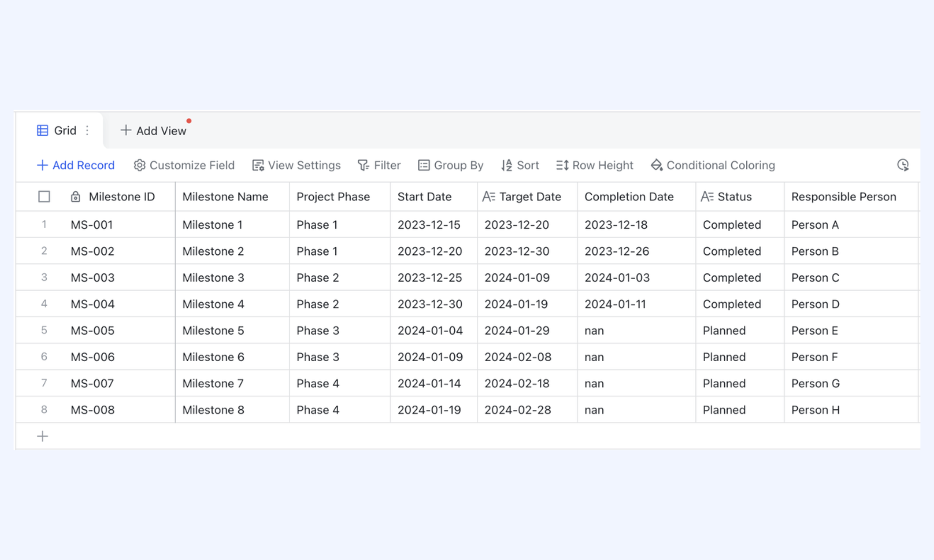Click the Person E cell
The width and height of the screenshot is (934, 560).
click(x=851, y=330)
